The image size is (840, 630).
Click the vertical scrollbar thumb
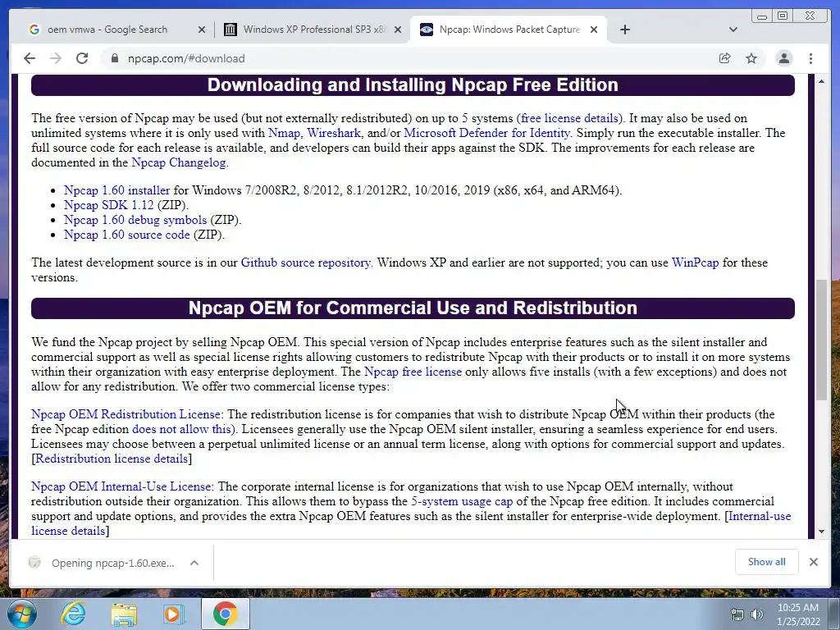pos(821,340)
